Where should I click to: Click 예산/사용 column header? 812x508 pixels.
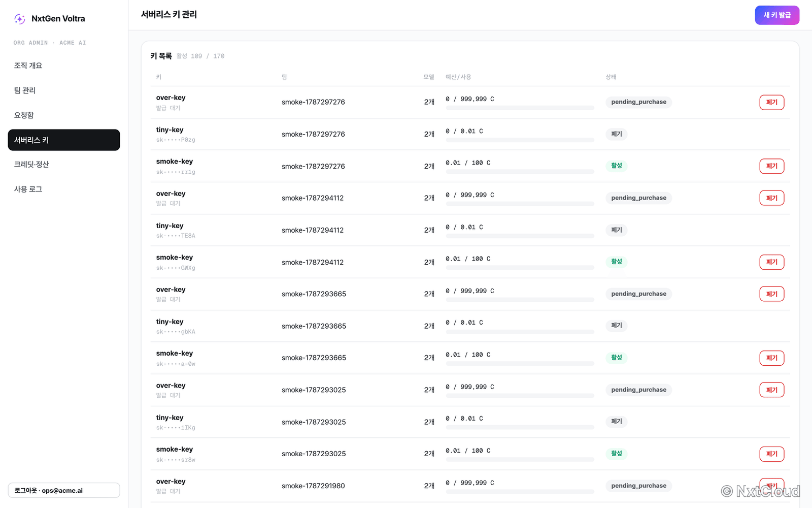[x=458, y=77]
